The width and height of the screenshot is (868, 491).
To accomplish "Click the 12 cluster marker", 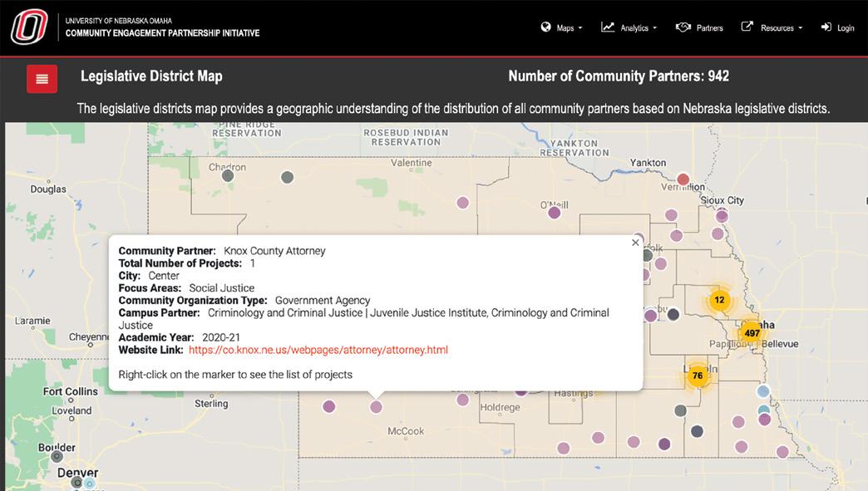I will [x=719, y=300].
